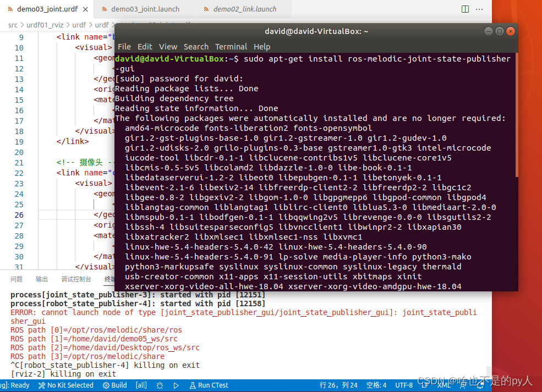The height and width of the screenshot is (392, 542).
Task: Click the launch play icon in status bar
Action: pos(176,385)
